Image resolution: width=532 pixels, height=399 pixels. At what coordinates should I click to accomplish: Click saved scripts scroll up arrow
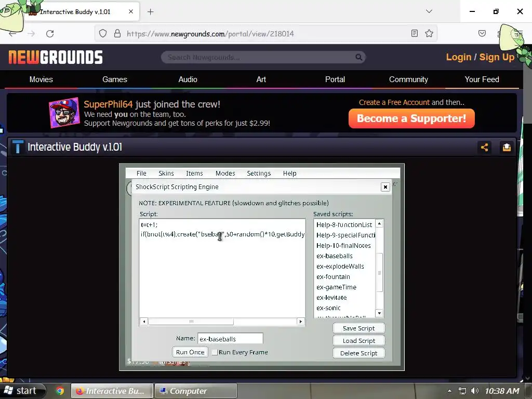pyautogui.click(x=379, y=223)
